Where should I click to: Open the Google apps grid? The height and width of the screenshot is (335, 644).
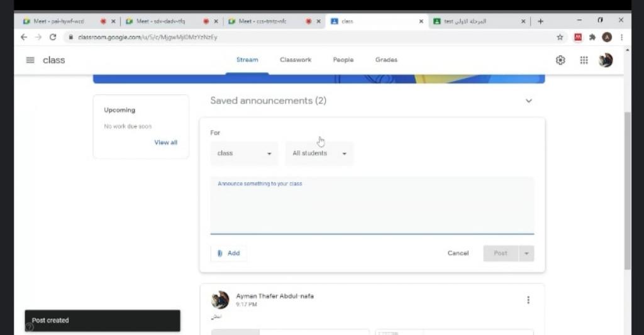pyautogui.click(x=584, y=60)
